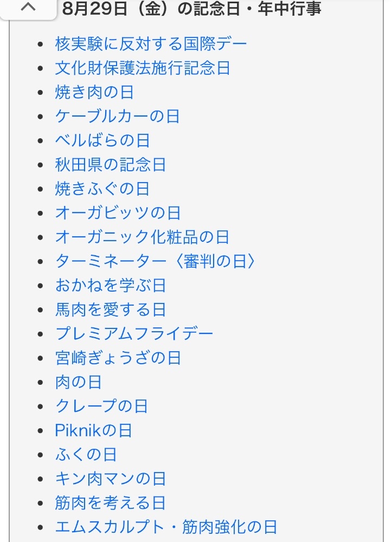Open 文化財保護法施行記念日 link
Image resolution: width=392 pixels, height=542 pixels.
coord(143,68)
